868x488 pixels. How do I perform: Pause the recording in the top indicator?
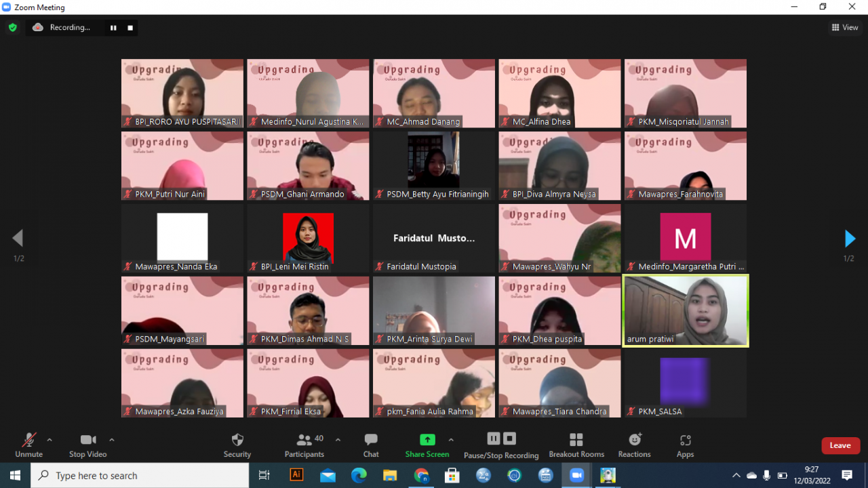coord(113,28)
